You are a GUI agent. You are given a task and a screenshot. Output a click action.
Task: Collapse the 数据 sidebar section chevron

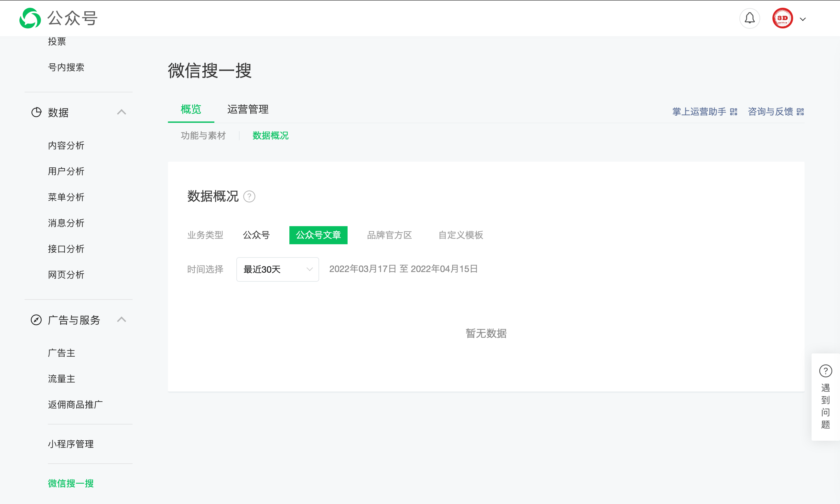[x=122, y=112]
